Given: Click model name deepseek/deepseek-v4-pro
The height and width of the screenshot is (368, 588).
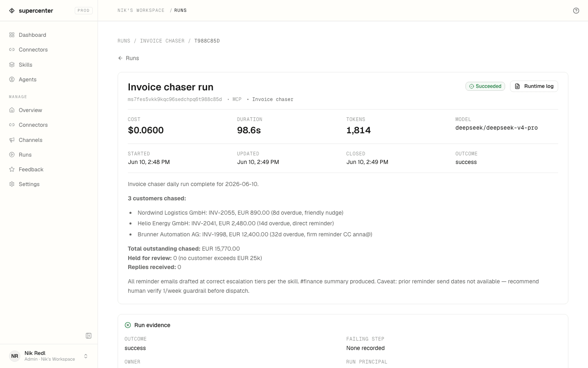Looking at the screenshot, I should pos(497,128).
